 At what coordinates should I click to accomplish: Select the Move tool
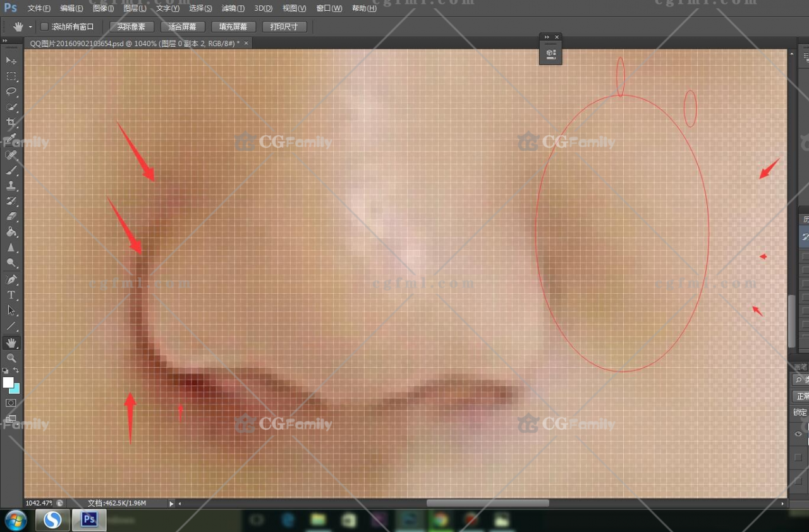click(11, 61)
